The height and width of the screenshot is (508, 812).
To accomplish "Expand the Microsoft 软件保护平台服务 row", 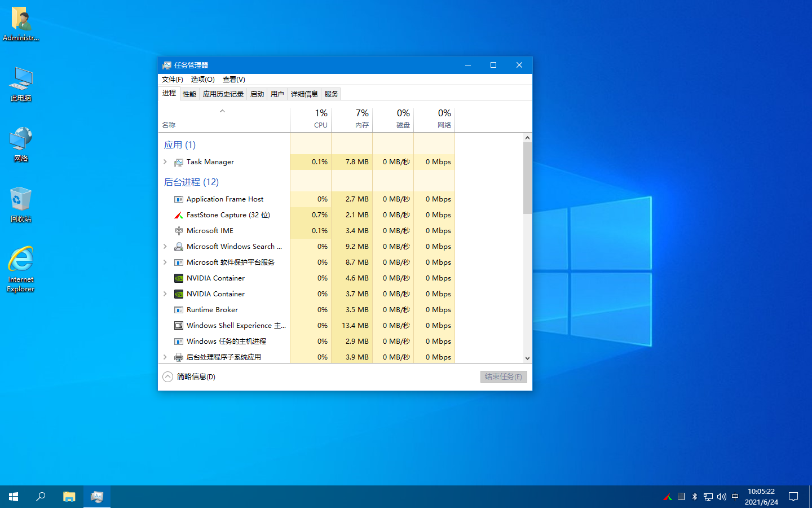I will point(165,262).
